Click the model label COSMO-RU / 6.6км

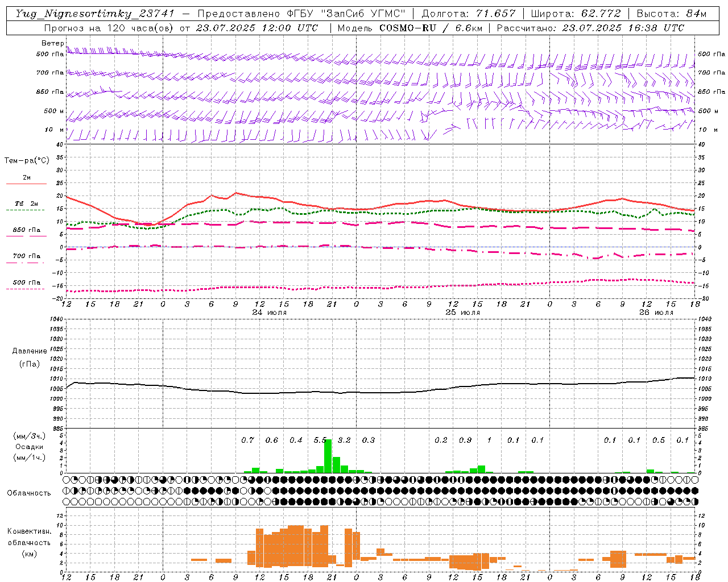[431, 28]
